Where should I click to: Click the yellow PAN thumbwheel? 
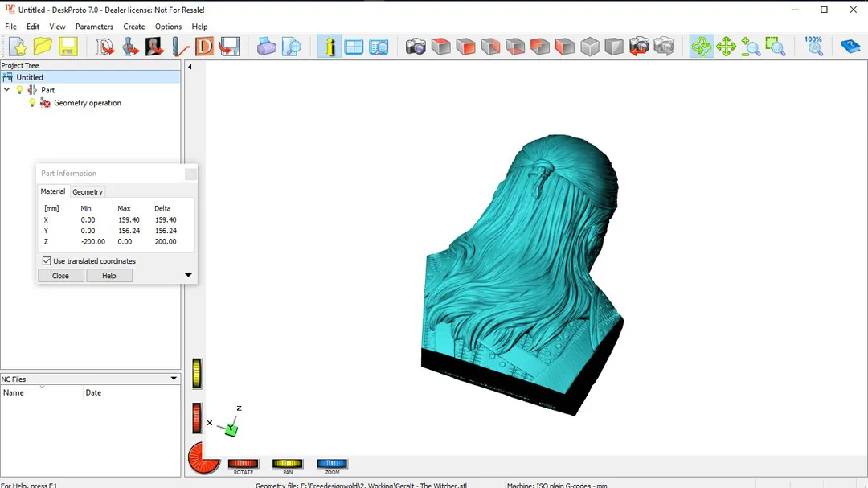288,464
